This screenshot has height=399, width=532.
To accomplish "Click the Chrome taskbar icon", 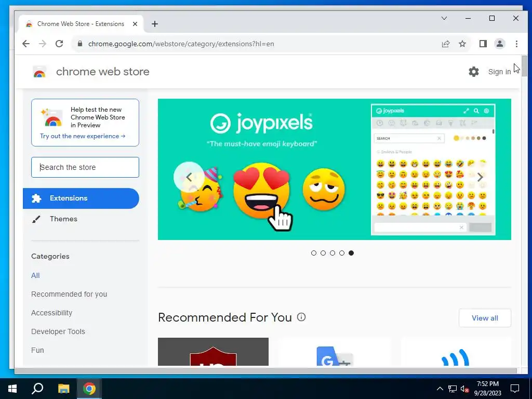I will (89, 389).
